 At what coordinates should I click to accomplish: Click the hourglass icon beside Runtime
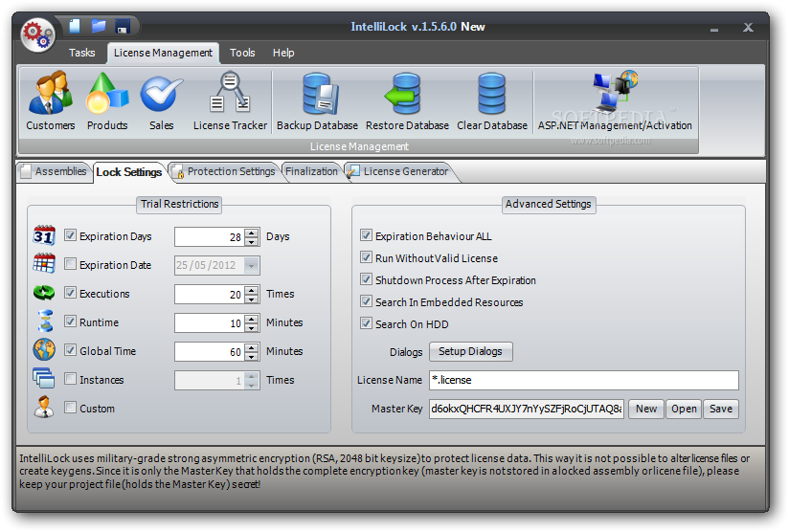[45, 321]
